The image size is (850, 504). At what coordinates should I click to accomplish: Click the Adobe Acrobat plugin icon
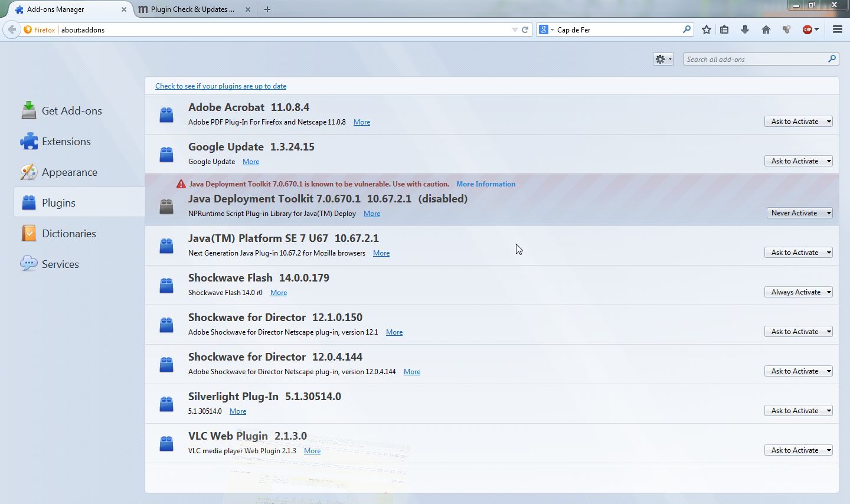pos(166,114)
